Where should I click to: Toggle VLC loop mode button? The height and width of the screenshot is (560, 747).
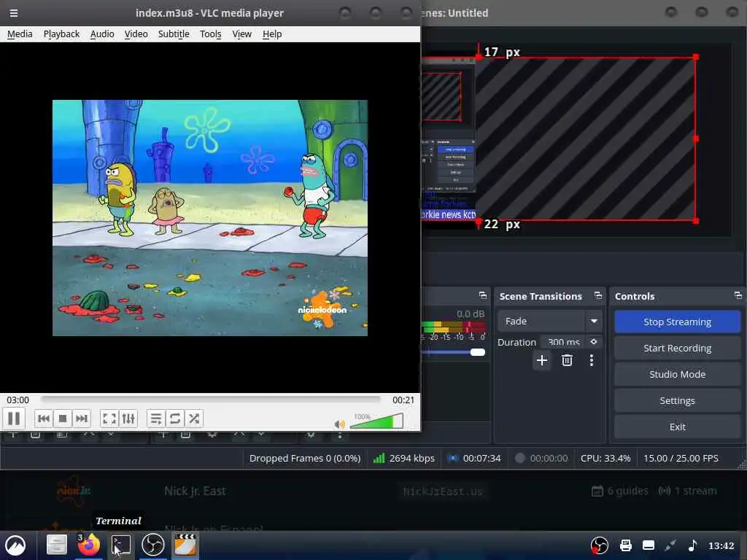coord(175,419)
